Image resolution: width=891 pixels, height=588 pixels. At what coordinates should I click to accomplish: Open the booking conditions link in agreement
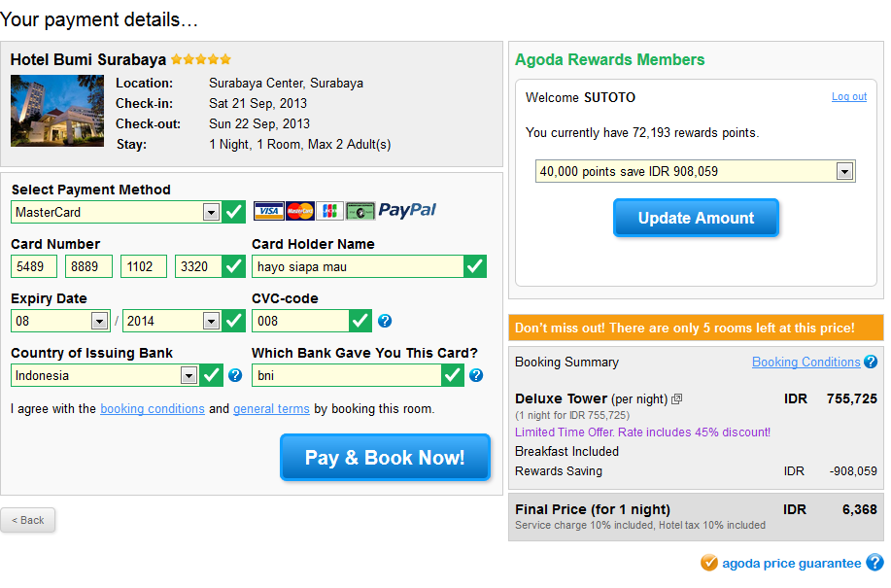click(153, 409)
